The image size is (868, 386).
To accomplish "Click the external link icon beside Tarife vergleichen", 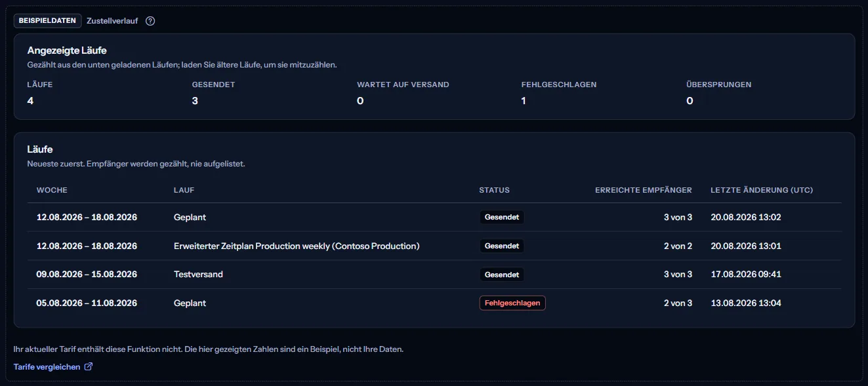I will pyautogui.click(x=89, y=367).
